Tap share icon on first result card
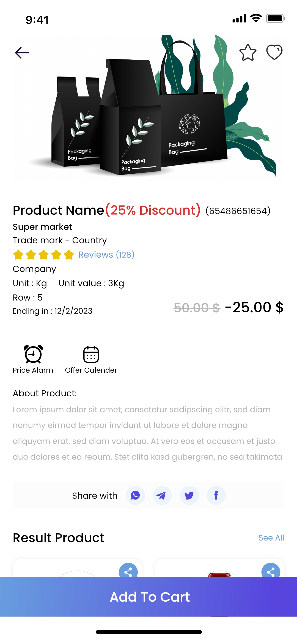 coord(128,571)
